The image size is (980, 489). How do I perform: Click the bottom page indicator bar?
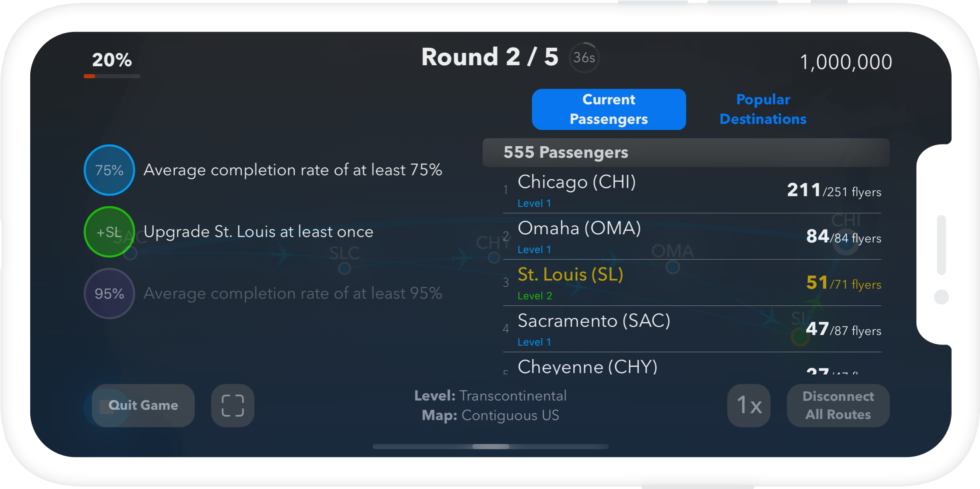(x=491, y=446)
